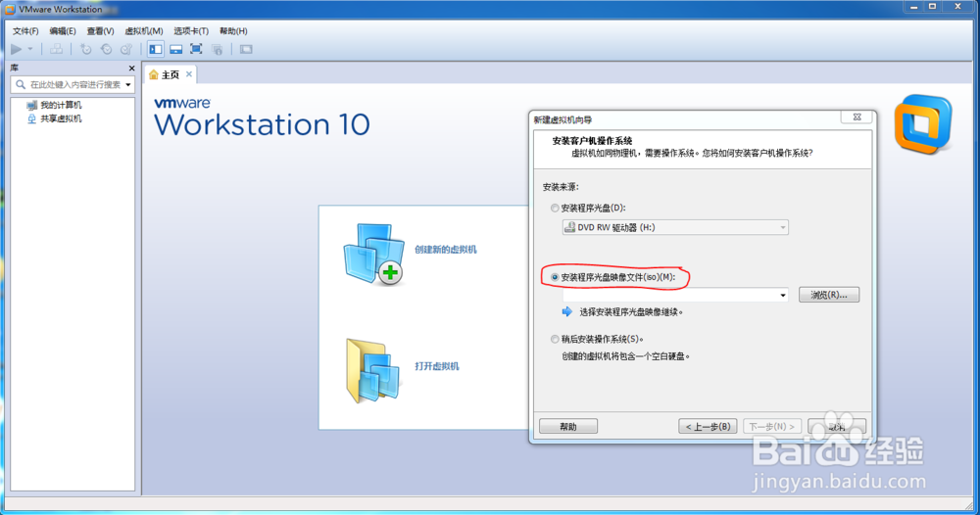This screenshot has height=515, width=980.
Task: Open the power options dropdown arrow beside play
Action: (x=30, y=49)
